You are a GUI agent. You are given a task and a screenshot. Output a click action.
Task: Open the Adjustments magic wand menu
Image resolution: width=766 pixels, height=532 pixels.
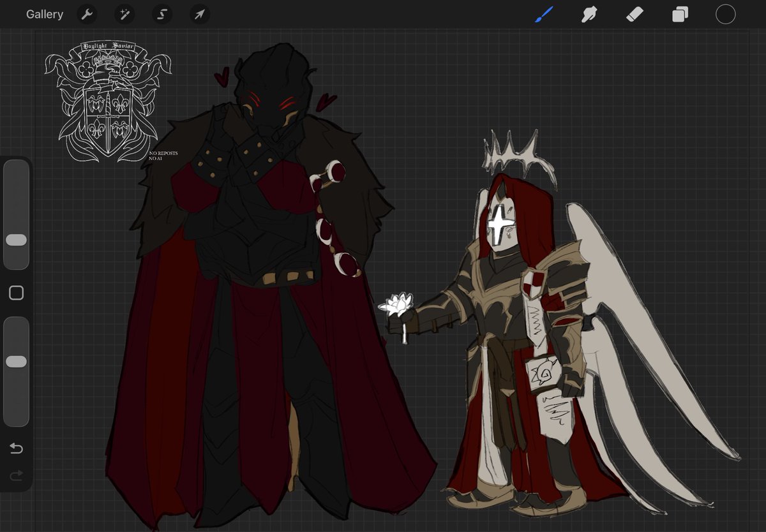124,14
